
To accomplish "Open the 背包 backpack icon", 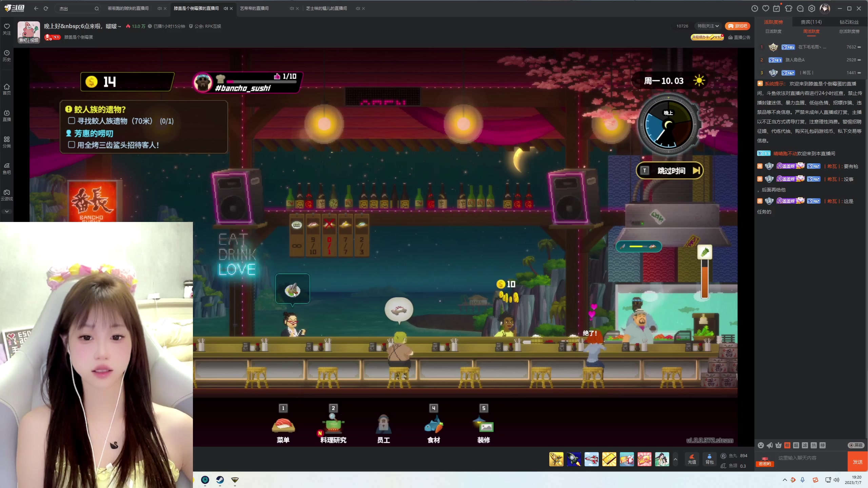I will click(710, 459).
